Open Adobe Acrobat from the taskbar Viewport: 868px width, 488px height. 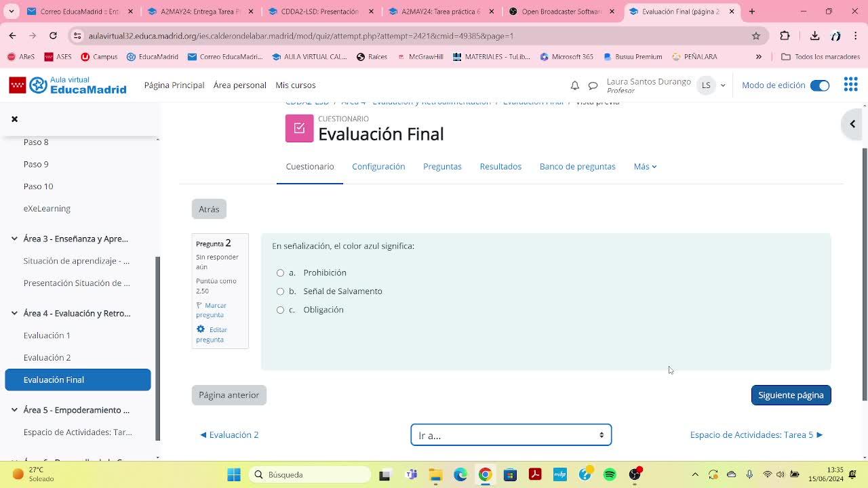(x=535, y=474)
